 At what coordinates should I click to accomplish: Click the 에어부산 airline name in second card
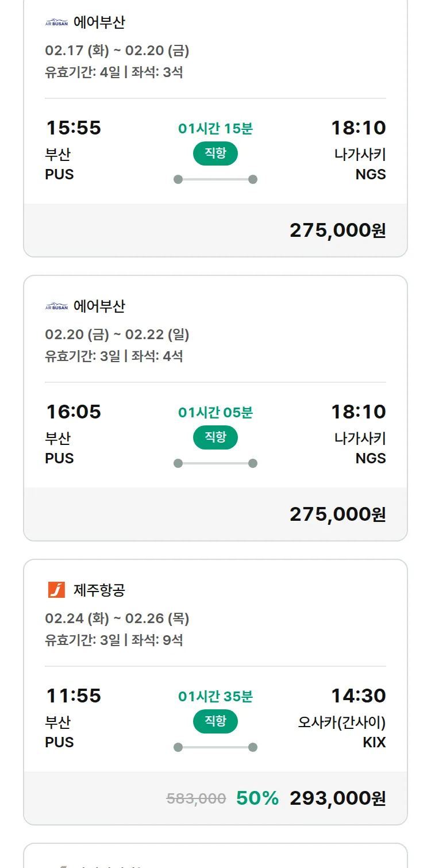click(99, 306)
